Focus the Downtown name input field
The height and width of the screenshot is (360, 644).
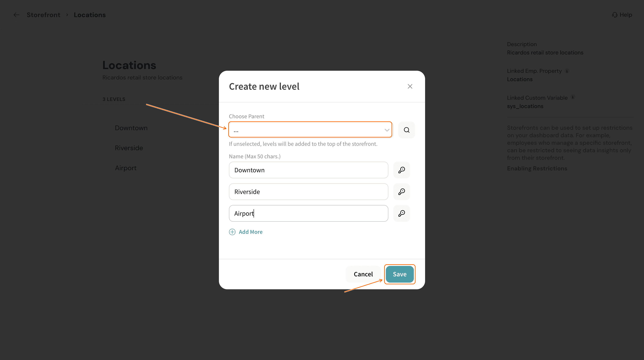click(308, 170)
